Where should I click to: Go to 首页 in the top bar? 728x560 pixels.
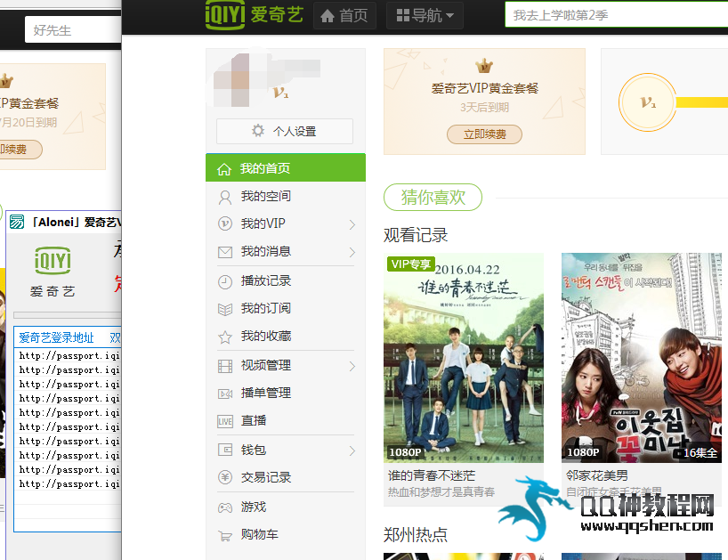pos(344,16)
